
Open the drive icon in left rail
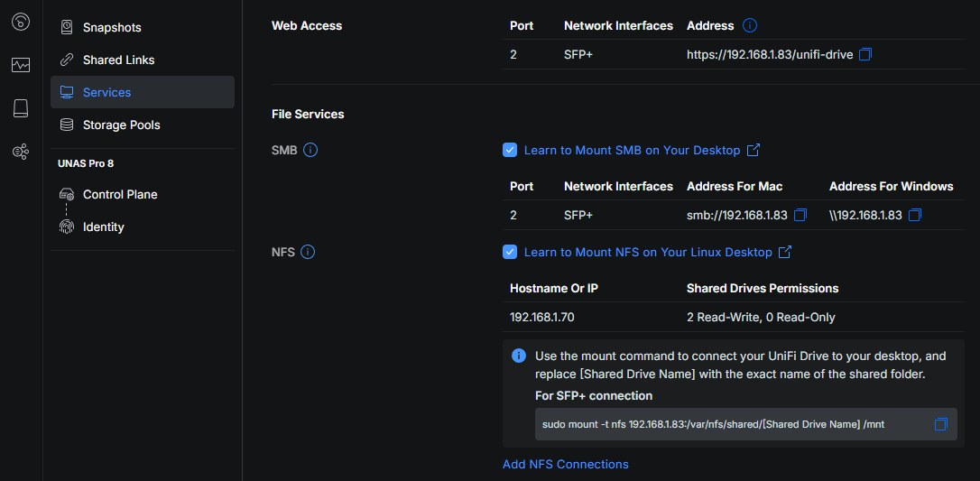[x=21, y=108]
